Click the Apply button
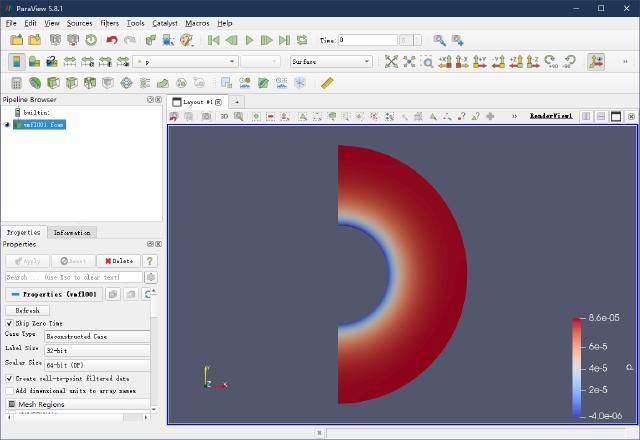 pyautogui.click(x=27, y=261)
